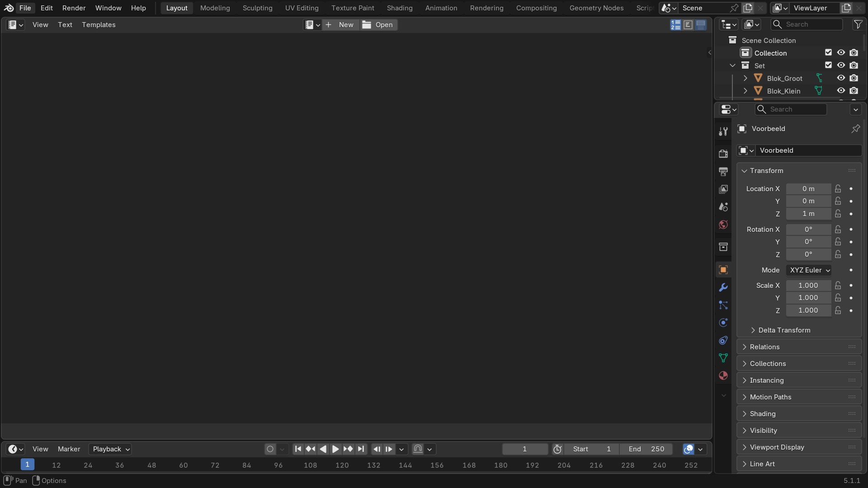Open the Modifiers properties tab

pyautogui.click(x=723, y=287)
